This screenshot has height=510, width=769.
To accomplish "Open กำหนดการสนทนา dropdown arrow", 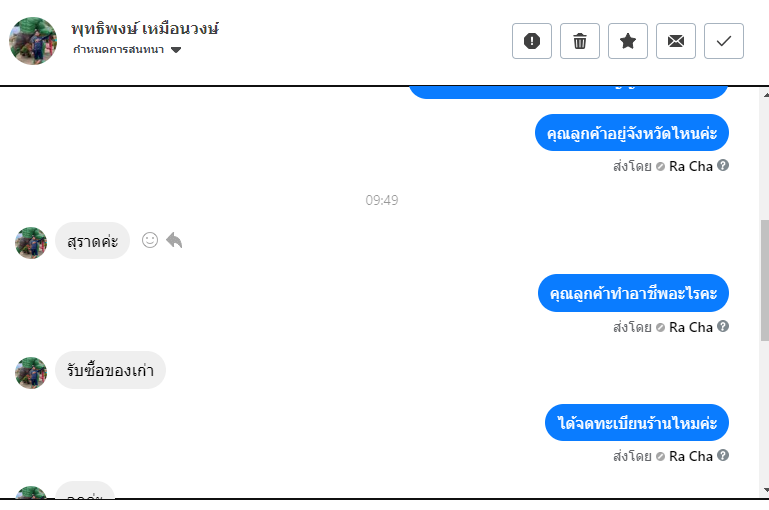I will click(x=176, y=50).
